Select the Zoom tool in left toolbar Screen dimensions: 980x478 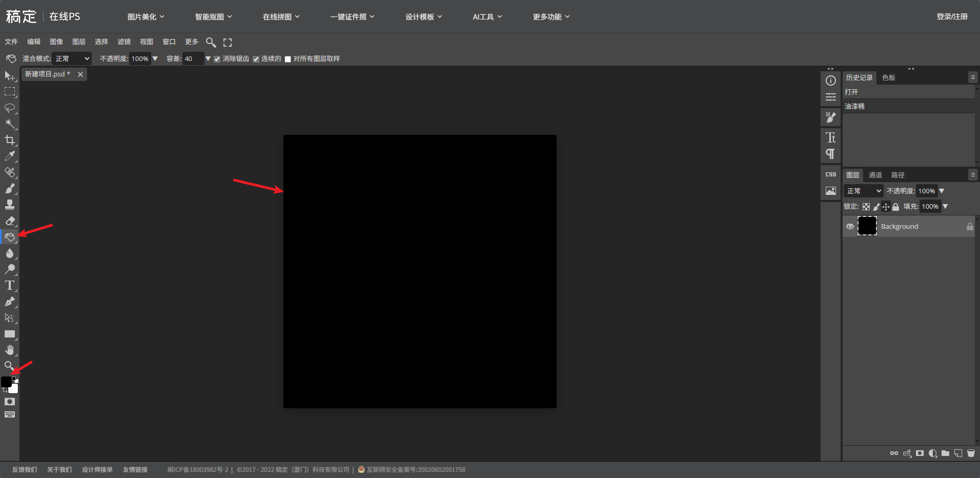(9, 366)
